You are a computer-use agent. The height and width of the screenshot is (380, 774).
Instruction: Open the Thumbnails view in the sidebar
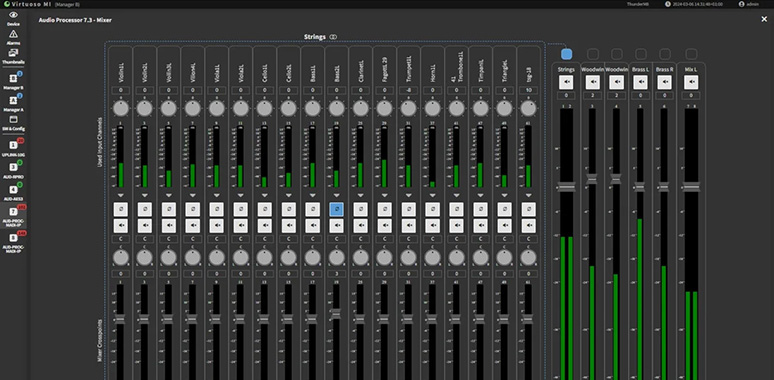tap(13, 56)
